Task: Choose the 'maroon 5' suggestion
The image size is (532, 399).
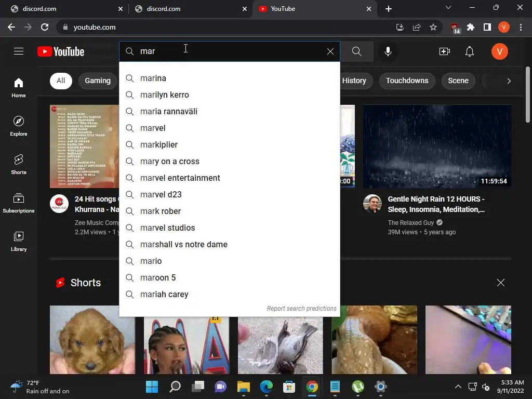Action: coord(230,277)
